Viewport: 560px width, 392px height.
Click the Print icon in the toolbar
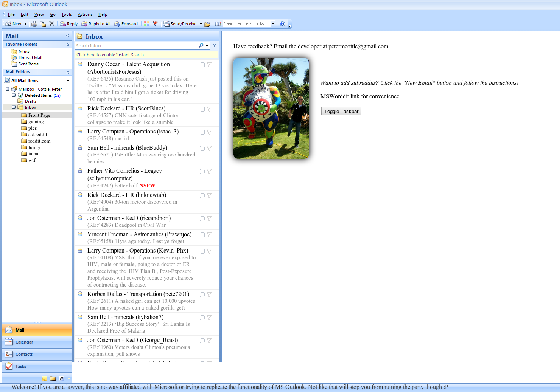pos(34,24)
